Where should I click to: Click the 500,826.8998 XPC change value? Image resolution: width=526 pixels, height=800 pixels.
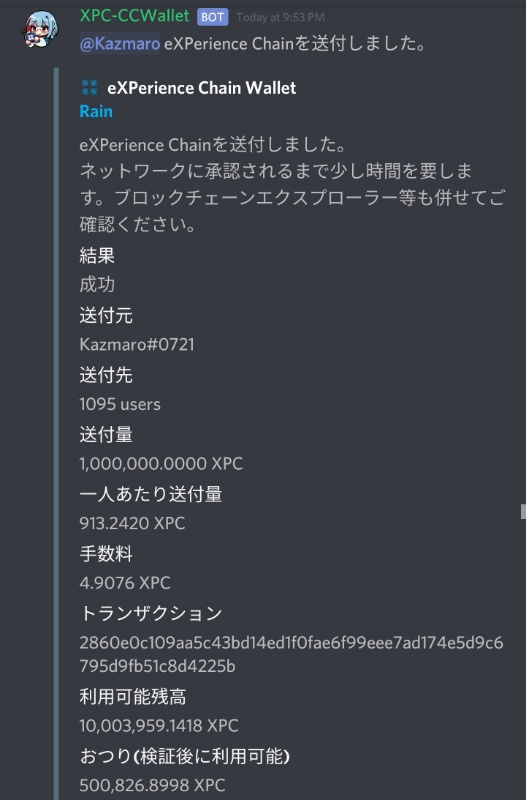coord(152,785)
